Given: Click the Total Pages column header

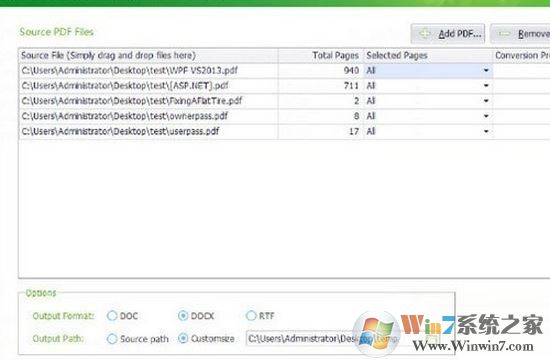Looking at the screenshot, I should click(x=321, y=55).
